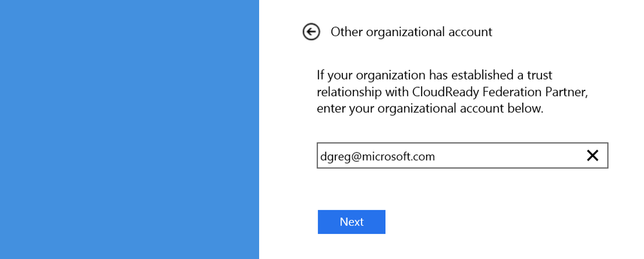Click the 'Other organizational account' heading

(411, 32)
